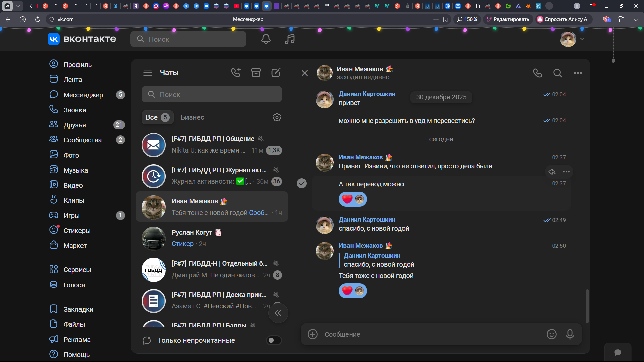644x362 pixels.
Task: Search within the conversation
Action: click(557, 73)
